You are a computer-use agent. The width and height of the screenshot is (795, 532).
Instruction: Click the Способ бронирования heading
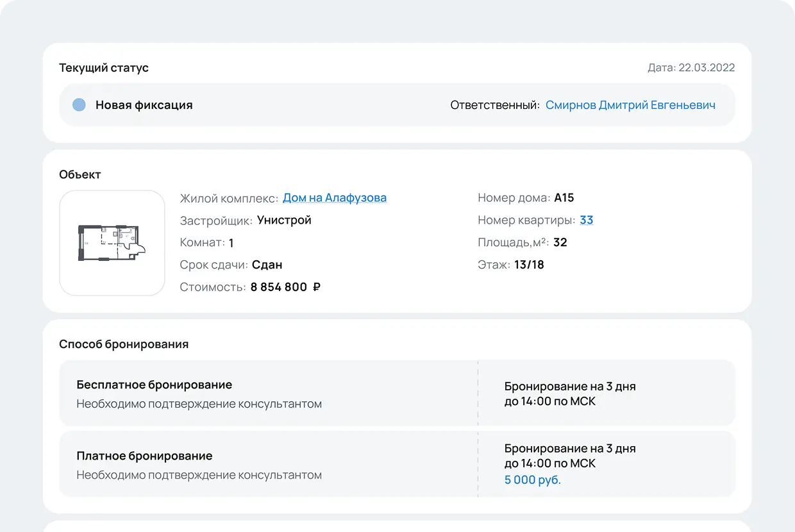124,344
